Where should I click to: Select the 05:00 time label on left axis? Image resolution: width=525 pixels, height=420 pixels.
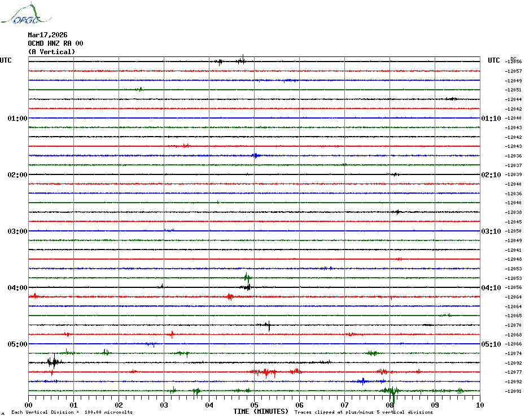point(17,344)
